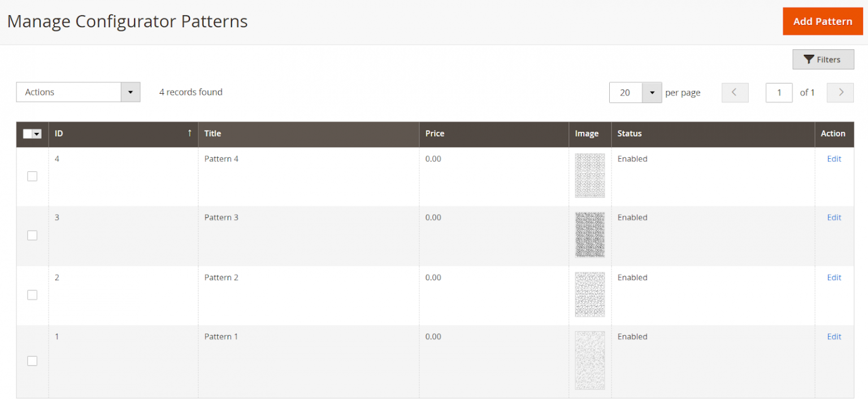Click the Add Pattern button

tap(822, 21)
